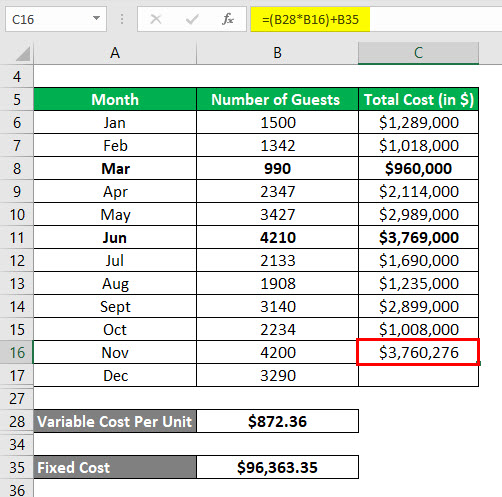Click the Select All corner triangle
The height and width of the screenshot is (497, 502).
(x=23, y=54)
